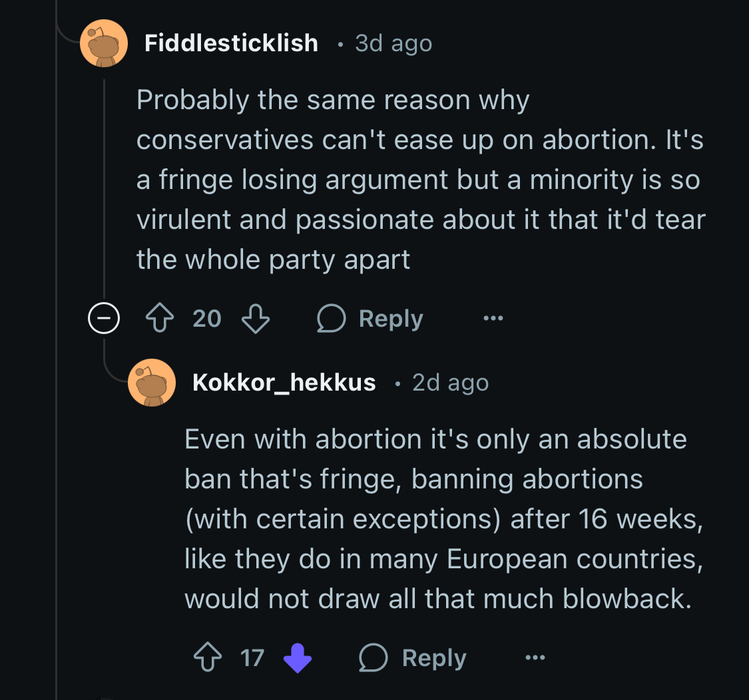Collapse the Fiddlesticklish comment thread
The image size is (749, 700).
[x=104, y=318]
